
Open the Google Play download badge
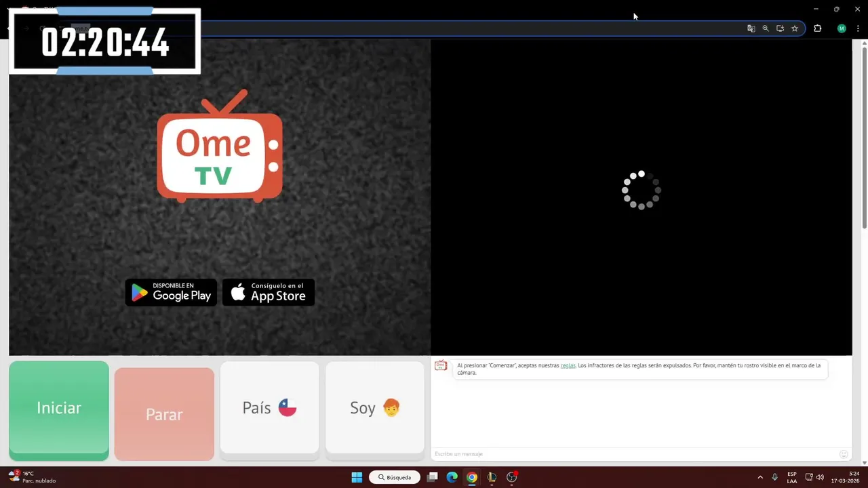coord(172,292)
